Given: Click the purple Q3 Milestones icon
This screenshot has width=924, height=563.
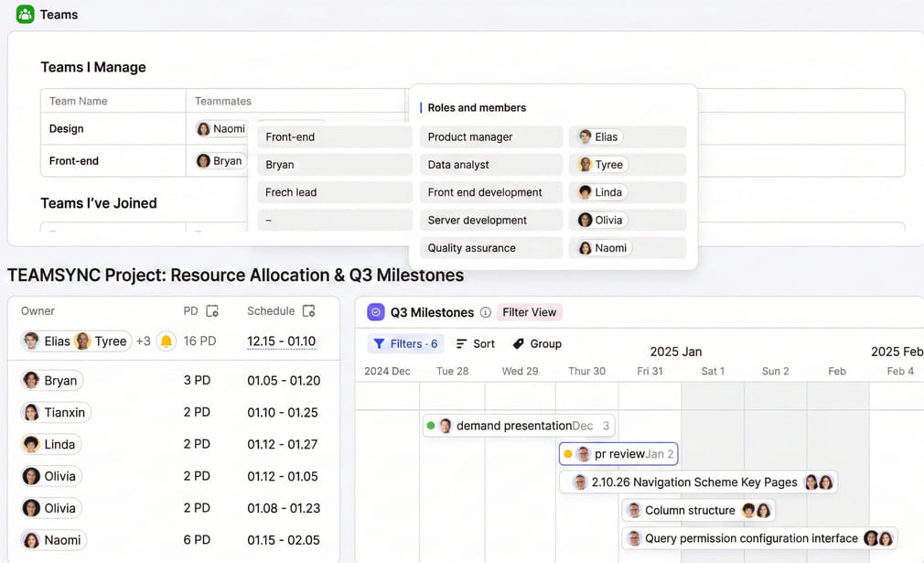Looking at the screenshot, I should click(x=375, y=312).
